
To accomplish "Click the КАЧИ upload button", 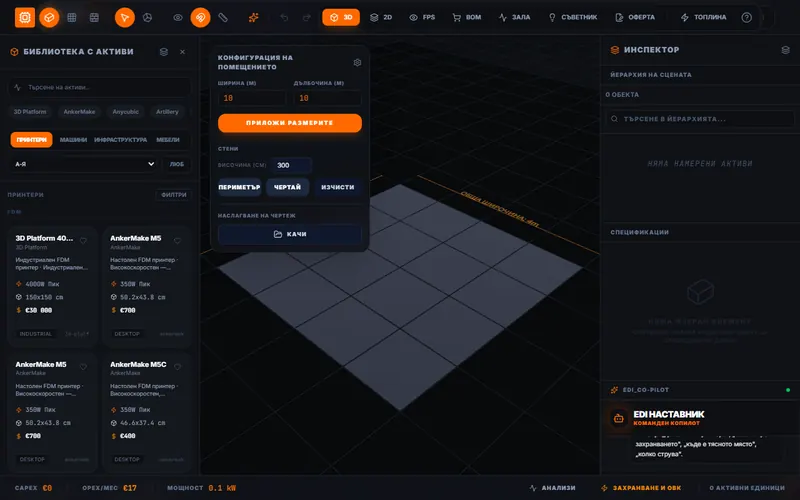I will pyautogui.click(x=290, y=234).
